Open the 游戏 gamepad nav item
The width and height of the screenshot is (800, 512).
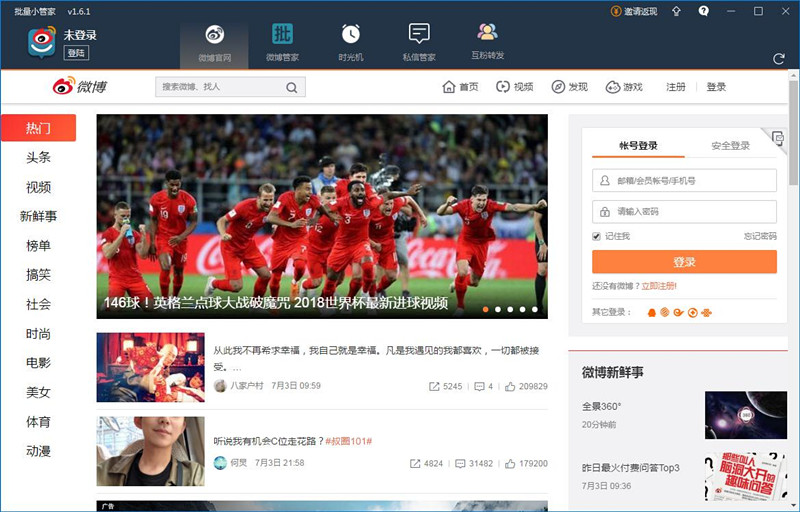(x=624, y=87)
